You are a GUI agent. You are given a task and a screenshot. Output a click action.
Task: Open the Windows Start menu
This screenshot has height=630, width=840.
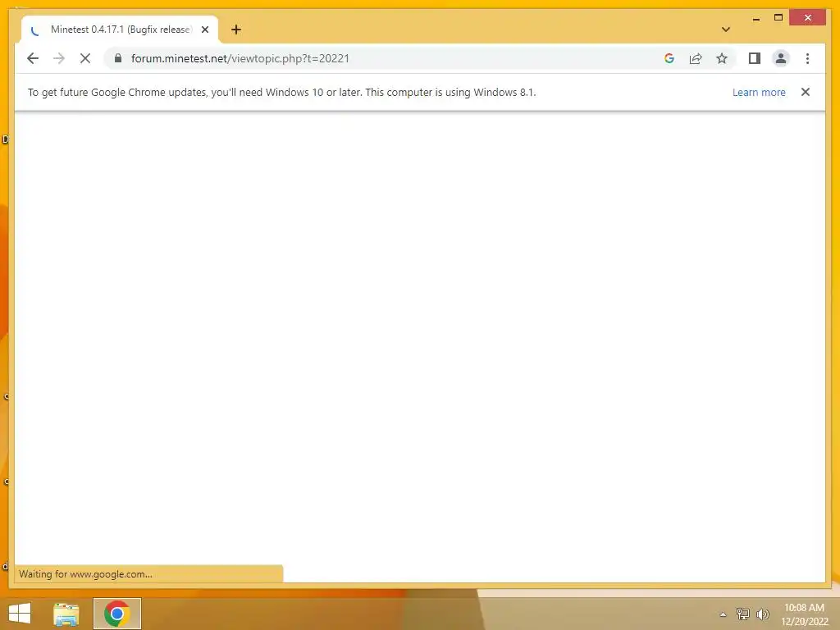click(20, 614)
